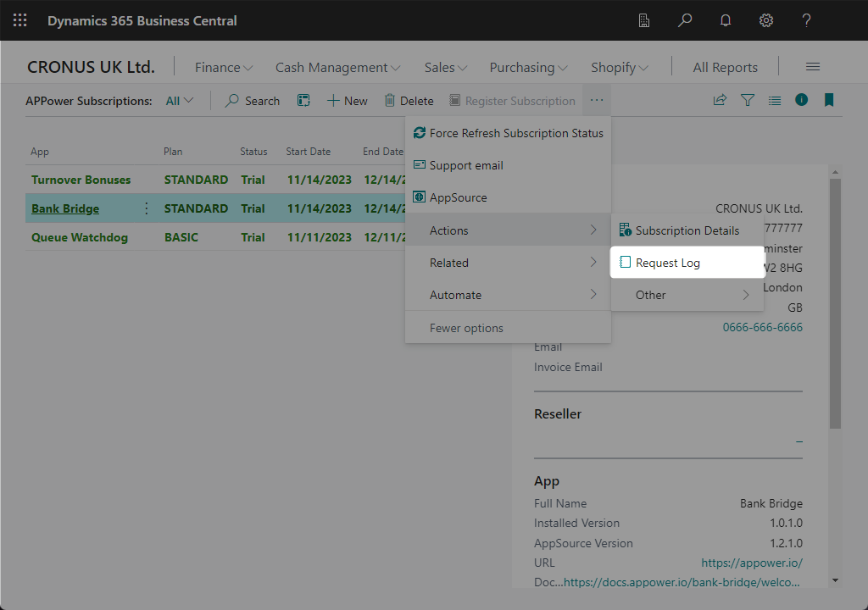The image size is (868, 610).
Task: Open the app launcher waffle icon
Action: tap(20, 20)
